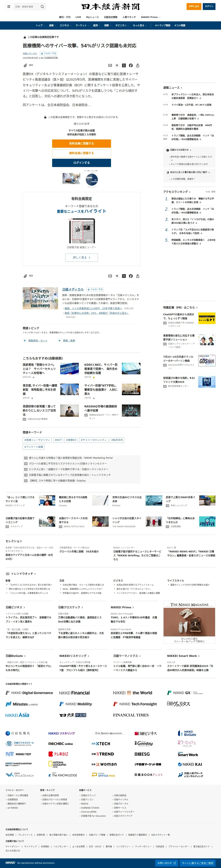The height and width of the screenshot is (868, 221).
Task: Click the 日本経済新聞 masthead logo
Action: tap(110, 7)
